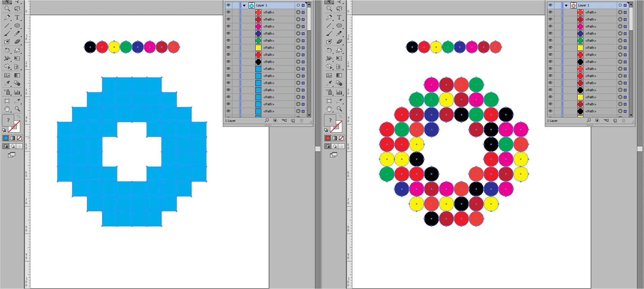Click the fill box in left window toolbar
Viewport: 644px width, 289px height.
point(8,120)
